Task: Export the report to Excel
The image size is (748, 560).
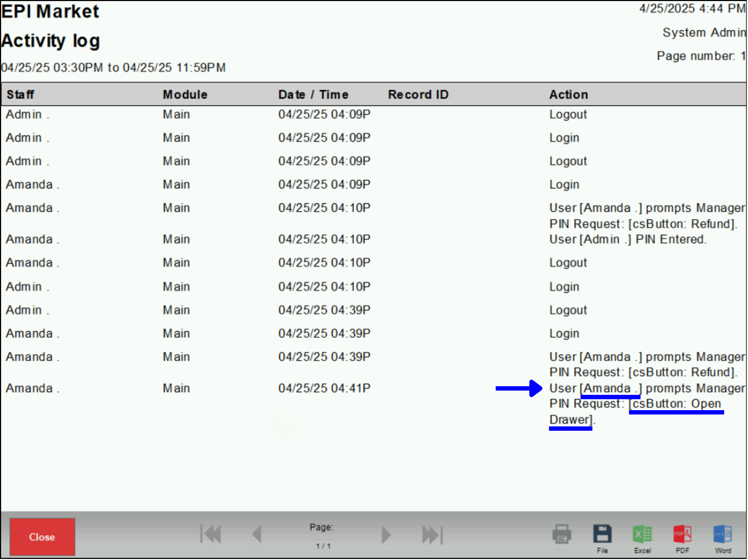Action: pyautogui.click(x=642, y=539)
